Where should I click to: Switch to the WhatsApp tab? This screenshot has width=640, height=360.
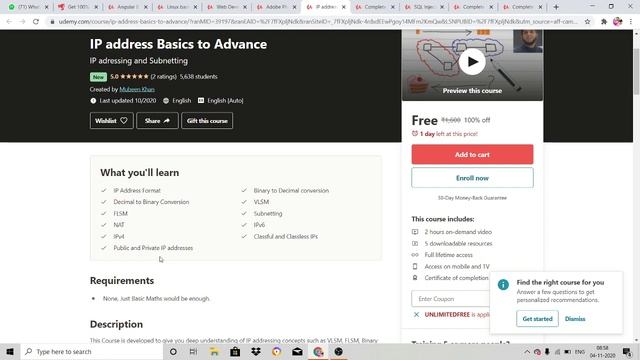29,7
